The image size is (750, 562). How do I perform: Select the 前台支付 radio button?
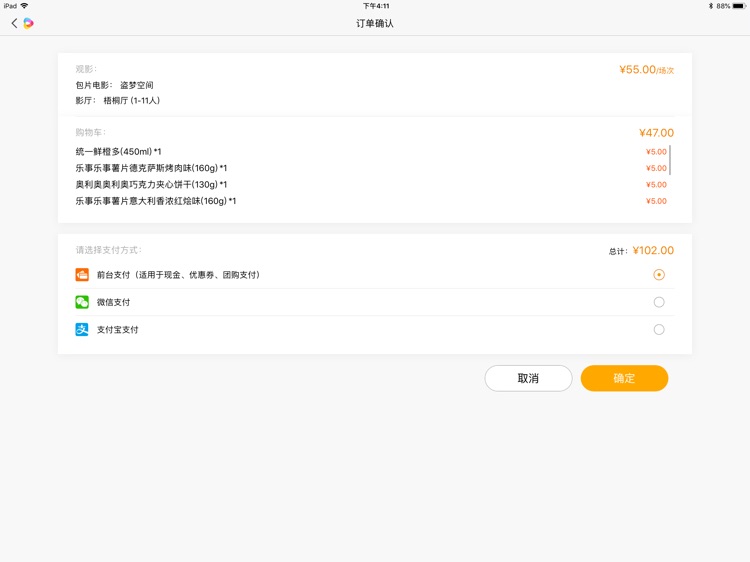[x=659, y=275]
